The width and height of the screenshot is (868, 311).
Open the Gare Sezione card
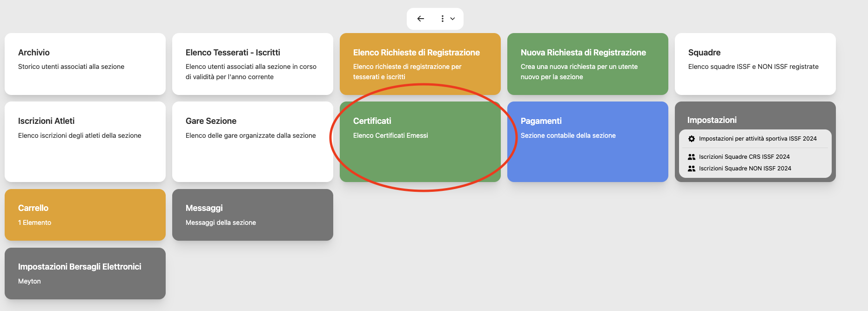tap(253, 142)
